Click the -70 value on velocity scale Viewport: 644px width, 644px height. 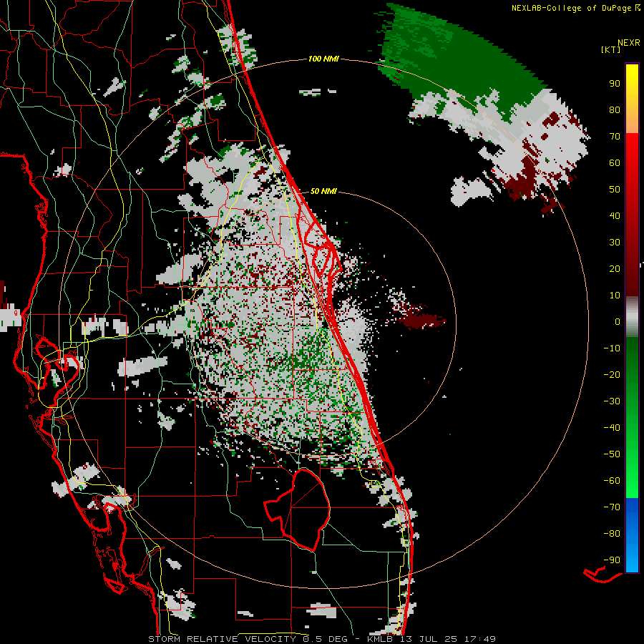click(x=612, y=507)
